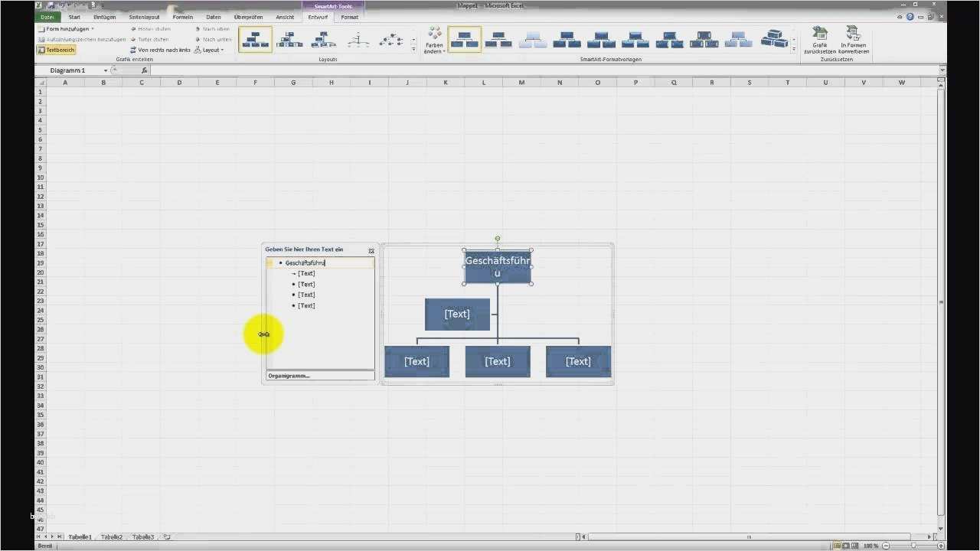Switch to the Einfügen ribbon tab
980x551 pixels.
coord(105,17)
